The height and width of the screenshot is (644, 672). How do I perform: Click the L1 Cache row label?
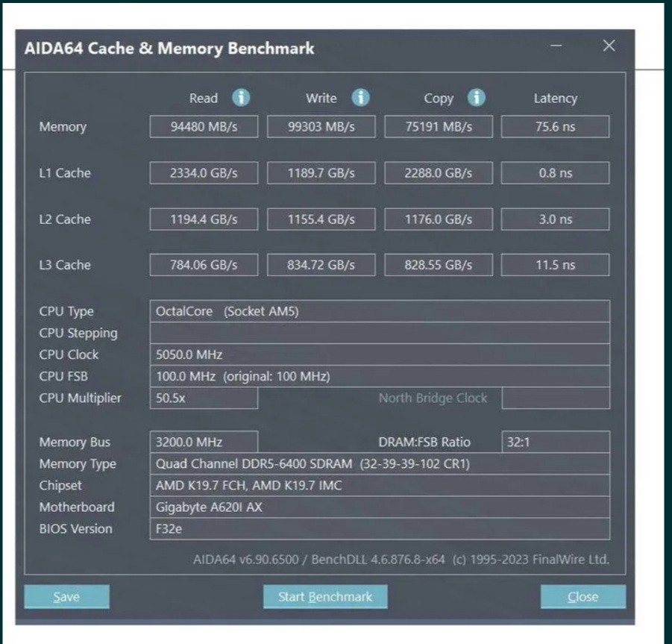click(x=65, y=173)
